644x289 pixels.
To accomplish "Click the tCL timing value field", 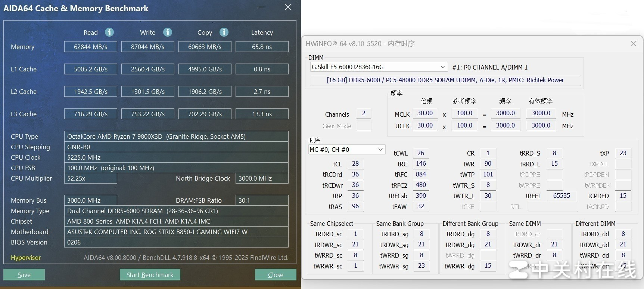I will click(355, 164).
